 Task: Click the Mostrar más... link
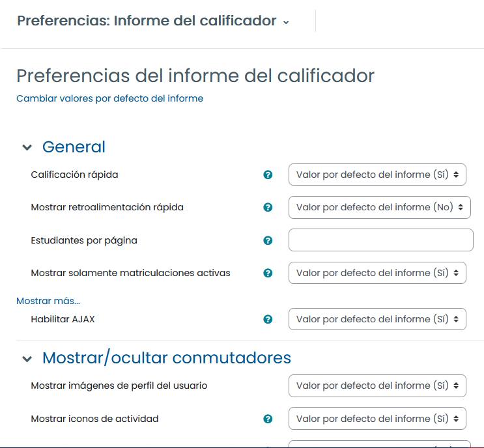click(x=48, y=301)
